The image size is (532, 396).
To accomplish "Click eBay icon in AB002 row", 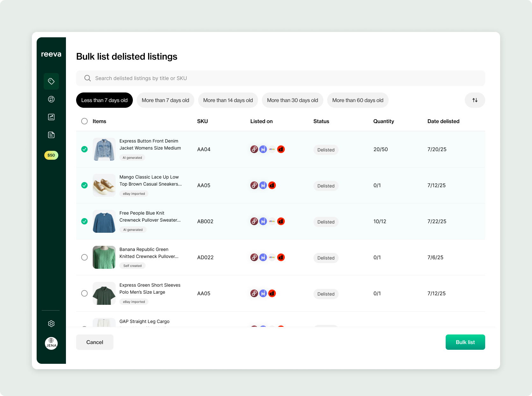I will tap(272, 221).
